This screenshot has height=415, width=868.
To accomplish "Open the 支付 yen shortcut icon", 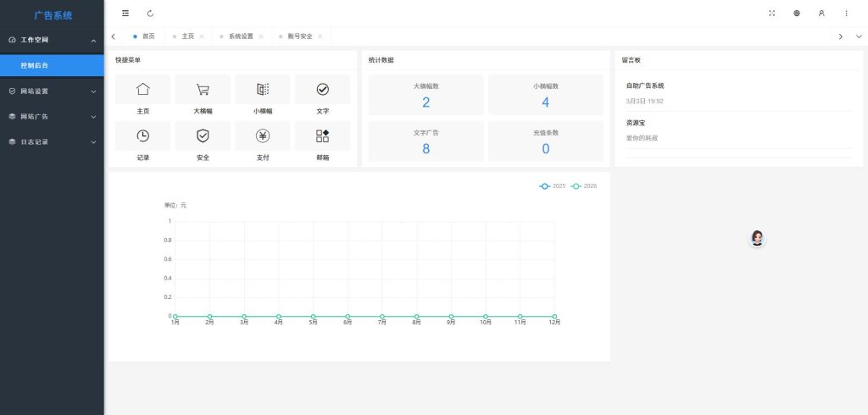I will pos(263,136).
